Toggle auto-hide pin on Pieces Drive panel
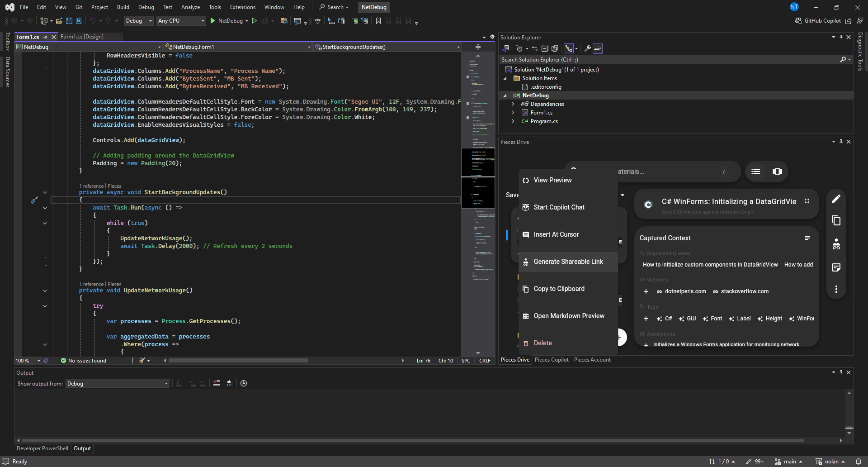The height and width of the screenshot is (467, 868). click(841, 142)
